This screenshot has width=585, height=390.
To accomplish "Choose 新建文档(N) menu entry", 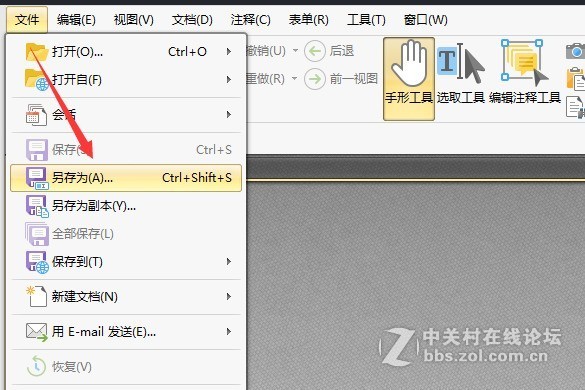I will click(126, 297).
